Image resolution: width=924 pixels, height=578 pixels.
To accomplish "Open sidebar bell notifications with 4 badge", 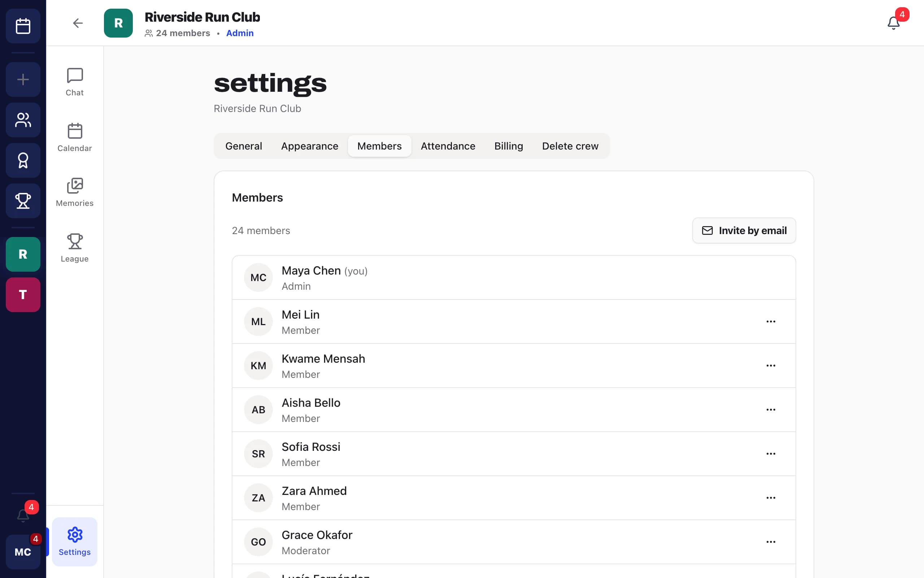I will click(23, 515).
